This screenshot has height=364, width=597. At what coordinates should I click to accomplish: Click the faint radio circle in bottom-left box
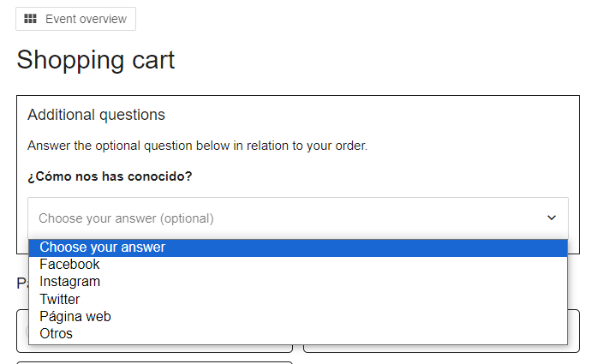(x=26, y=330)
